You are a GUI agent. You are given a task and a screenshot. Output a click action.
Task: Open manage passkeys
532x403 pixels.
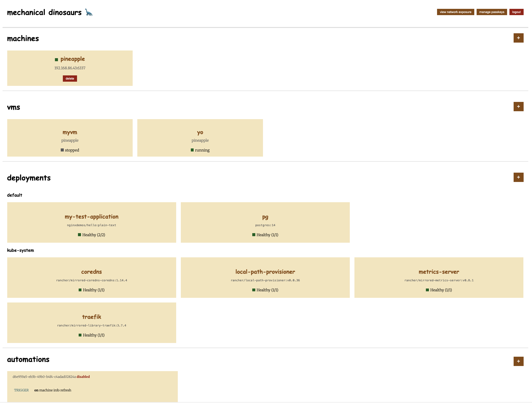tap(492, 12)
